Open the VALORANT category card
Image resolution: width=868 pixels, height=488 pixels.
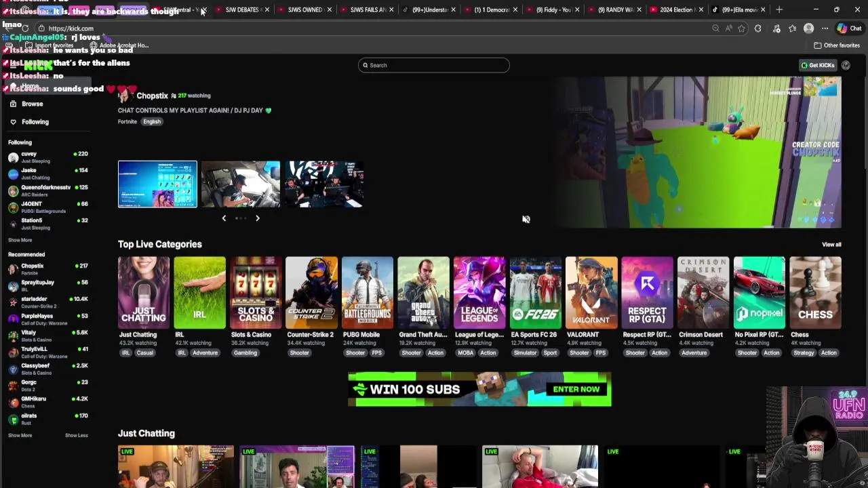[591, 293]
